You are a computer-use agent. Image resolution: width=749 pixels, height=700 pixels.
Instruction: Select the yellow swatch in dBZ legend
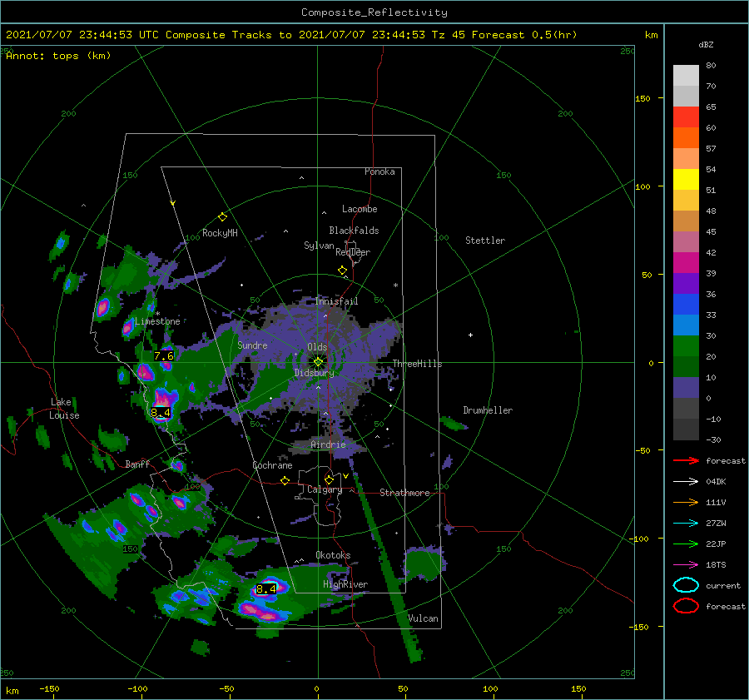[x=686, y=179]
